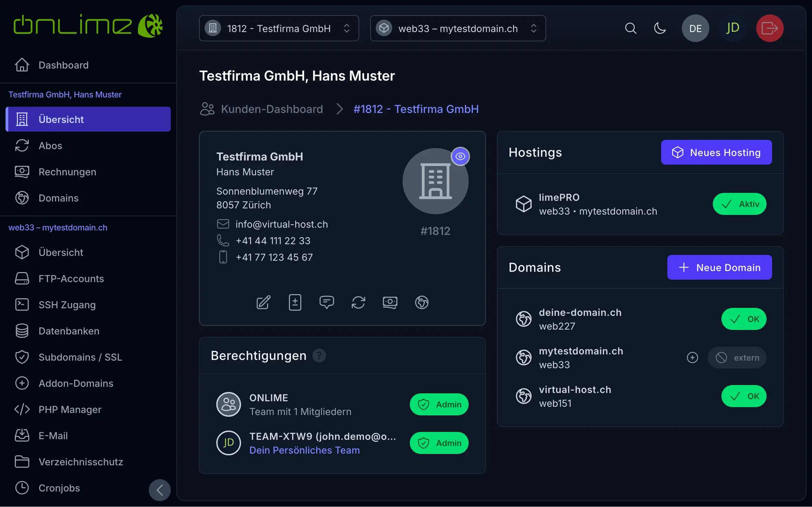Click the red logout icon
The width and height of the screenshot is (812, 507).
770,28
